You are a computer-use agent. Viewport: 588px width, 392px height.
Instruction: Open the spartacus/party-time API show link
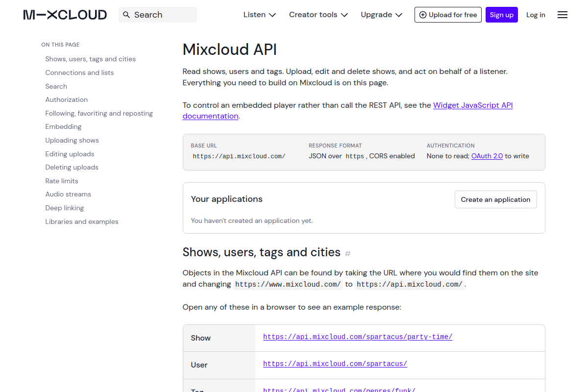click(358, 337)
